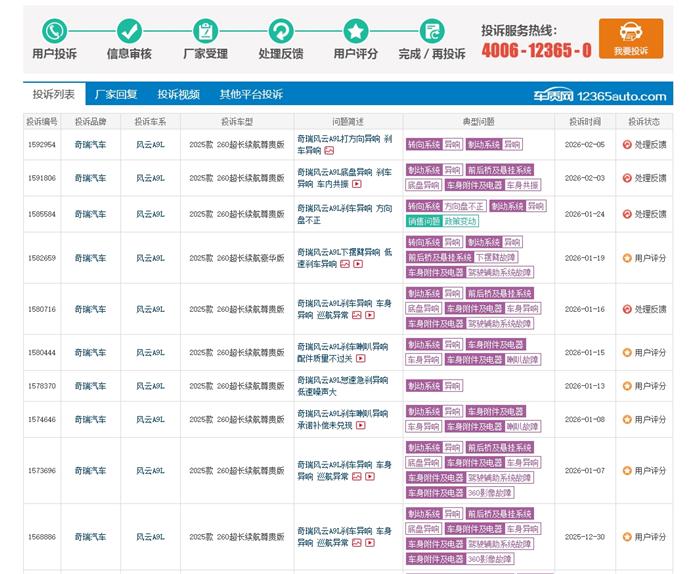Click 处理反馈 status icon for complaint 1595584
Viewport: 700px width, 574px height.
click(627, 214)
